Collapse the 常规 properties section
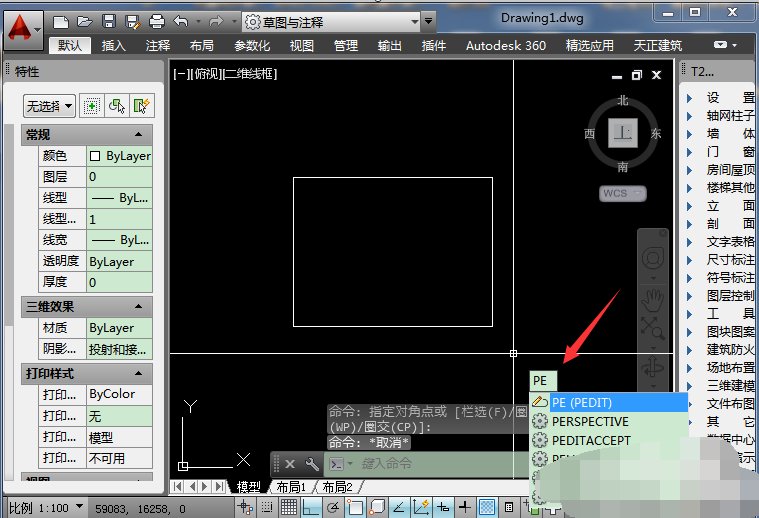The width and height of the screenshot is (759, 518). 138,134
